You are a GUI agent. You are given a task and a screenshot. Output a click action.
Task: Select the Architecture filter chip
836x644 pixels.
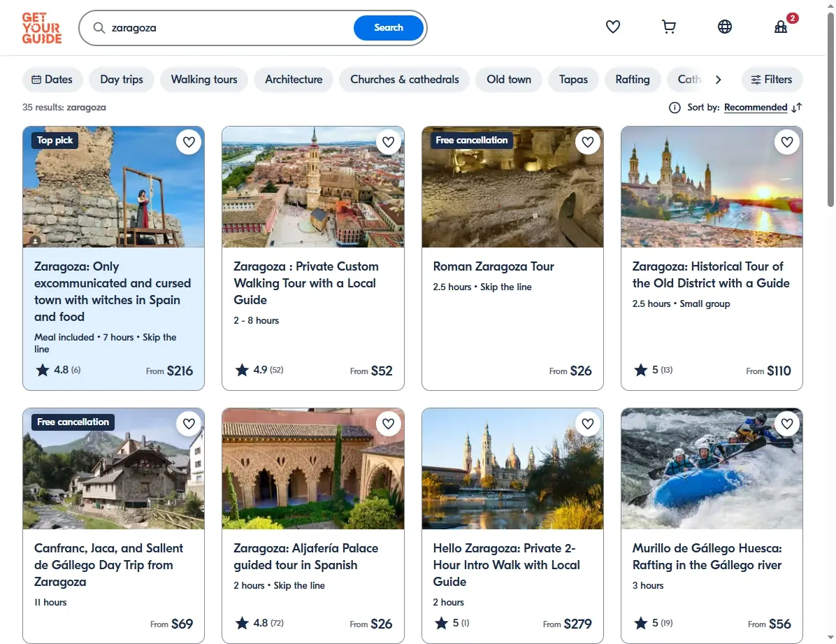(x=294, y=80)
